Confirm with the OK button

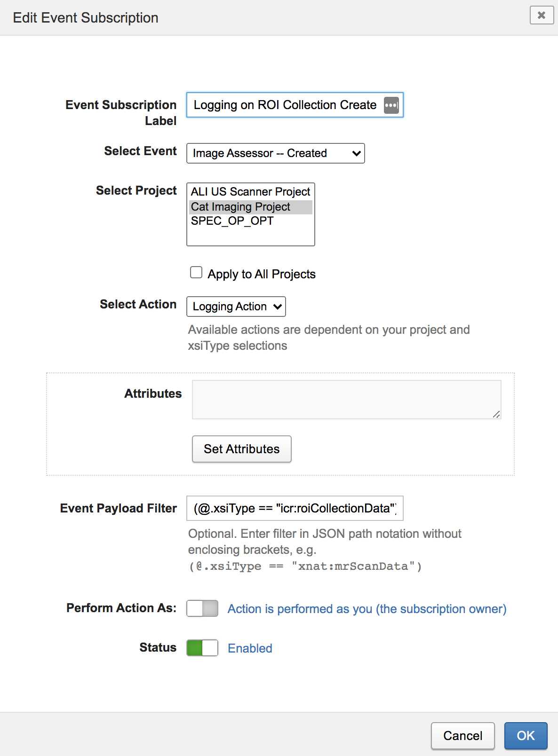point(526,735)
